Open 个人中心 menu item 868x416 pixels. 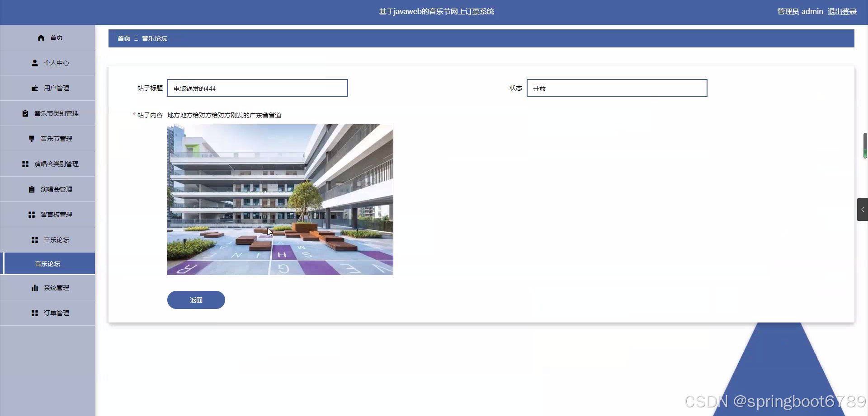point(47,63)
